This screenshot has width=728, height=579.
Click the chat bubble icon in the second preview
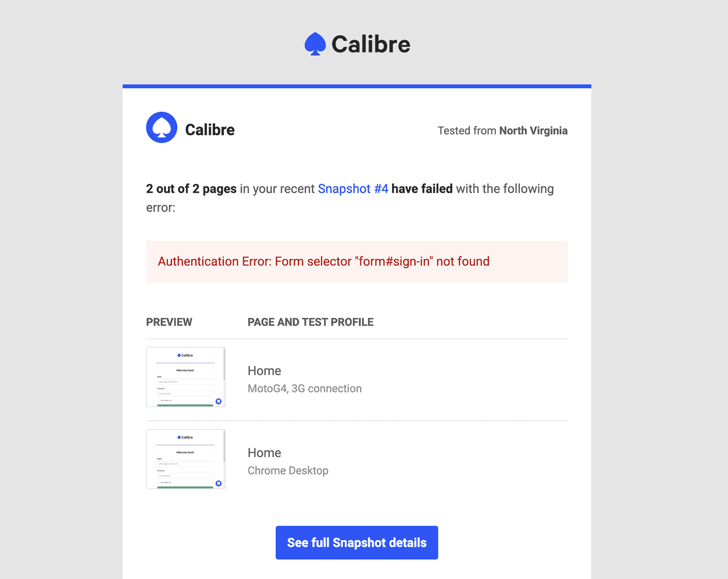218,483
